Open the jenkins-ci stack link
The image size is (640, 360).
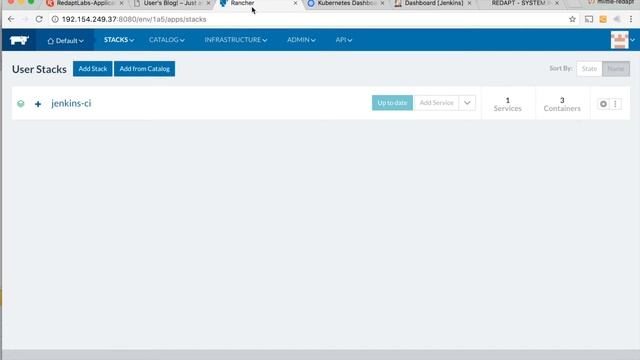pyautogui.click(x=71, y=103)
